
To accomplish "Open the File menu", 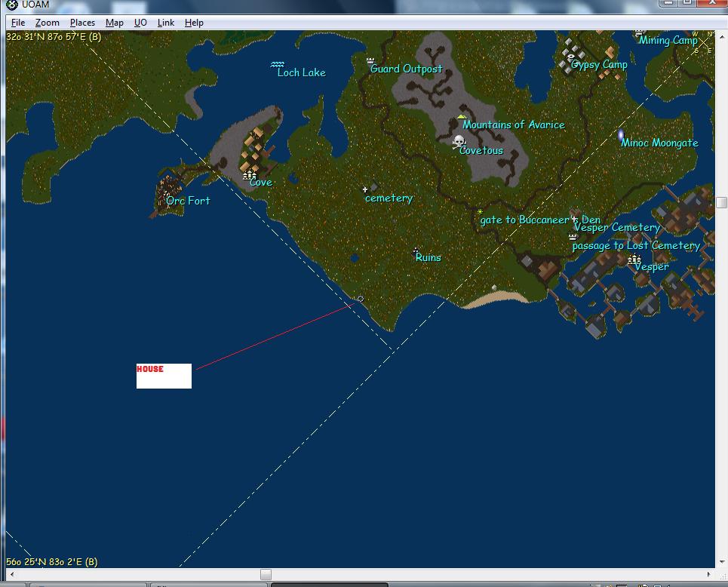I will [x=18, y=23].
